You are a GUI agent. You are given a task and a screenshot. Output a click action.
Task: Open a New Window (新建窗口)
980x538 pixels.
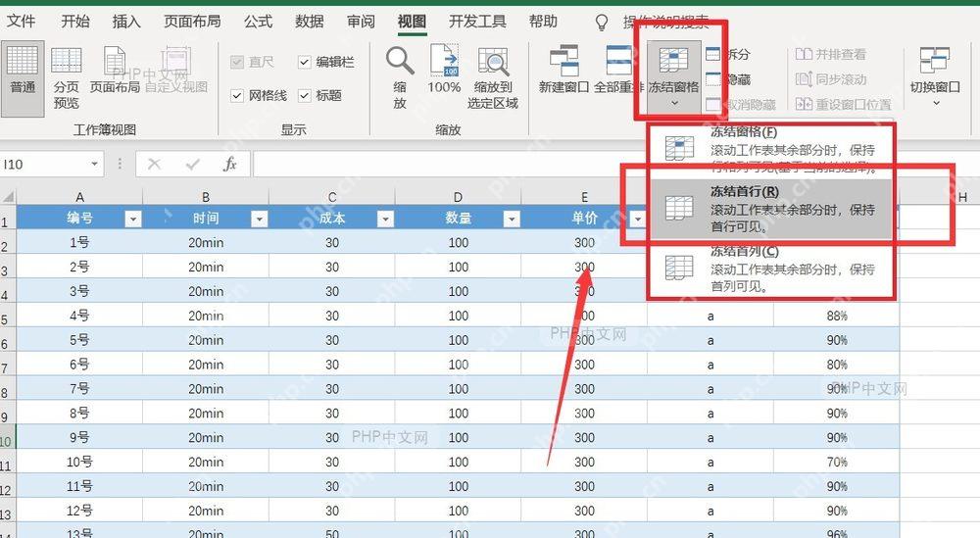[x=563, y=70]
